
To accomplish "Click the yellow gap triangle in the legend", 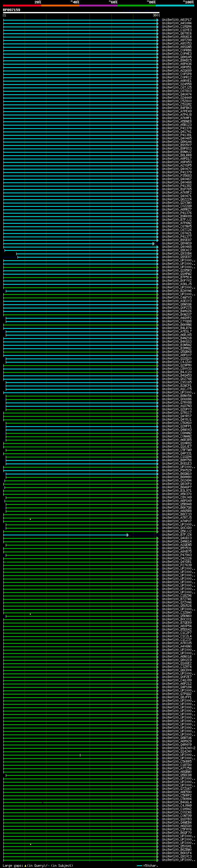I will 25,865.
